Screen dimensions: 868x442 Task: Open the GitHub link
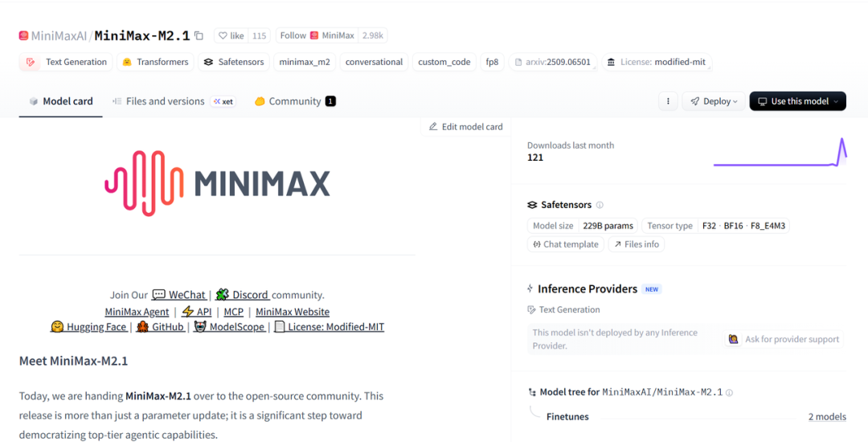(x=160, y=327)
